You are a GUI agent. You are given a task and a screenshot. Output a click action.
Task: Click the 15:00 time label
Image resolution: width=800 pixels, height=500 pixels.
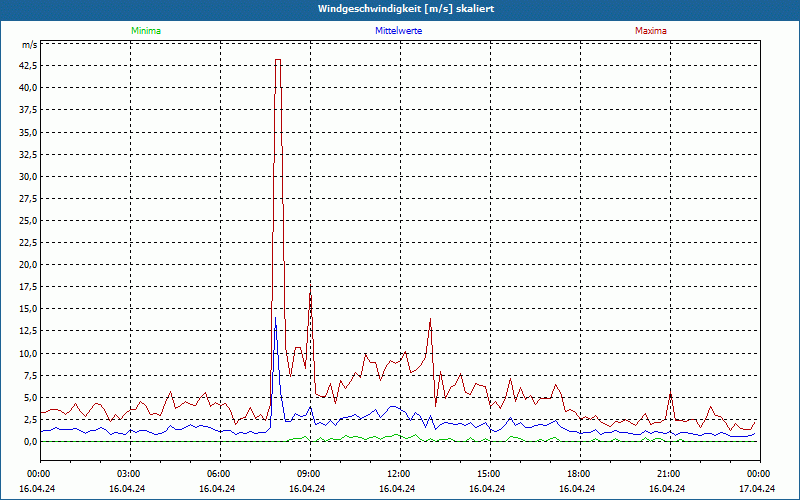pyautogui.click(x=490, y=474)
